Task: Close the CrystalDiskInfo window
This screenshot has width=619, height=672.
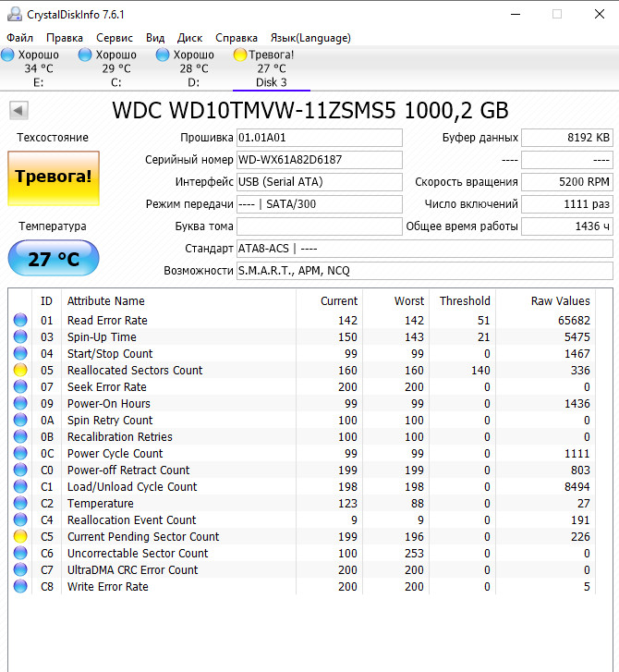Action: pos(600,14)
